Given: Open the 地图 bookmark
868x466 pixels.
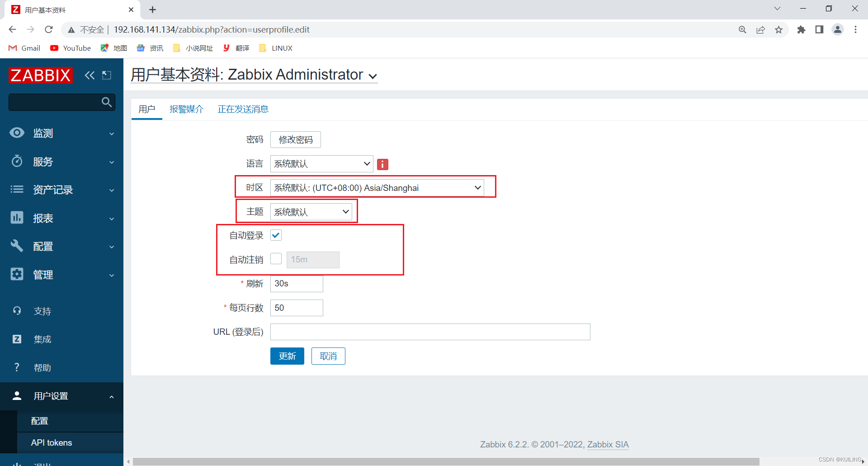Looking at the screenshot, I should (x=114, y=48).
